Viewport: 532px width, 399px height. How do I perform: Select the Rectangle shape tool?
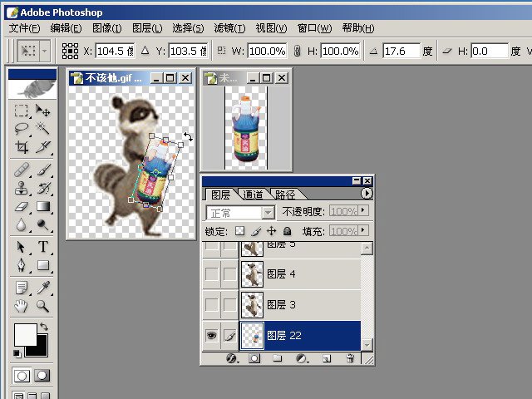pyautogui.click(x=42, y=265)
